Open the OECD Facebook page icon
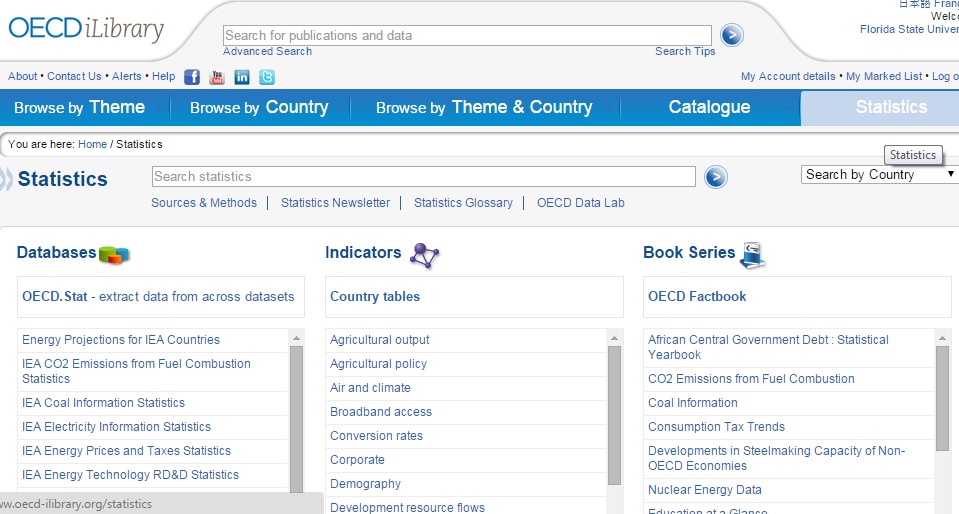 [x=192, y=77]
